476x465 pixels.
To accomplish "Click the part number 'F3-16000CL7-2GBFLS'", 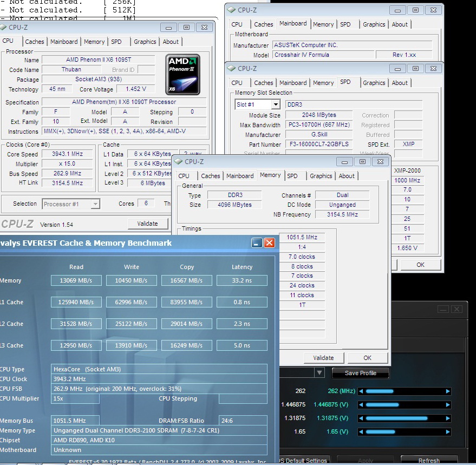I will point(319,144).
